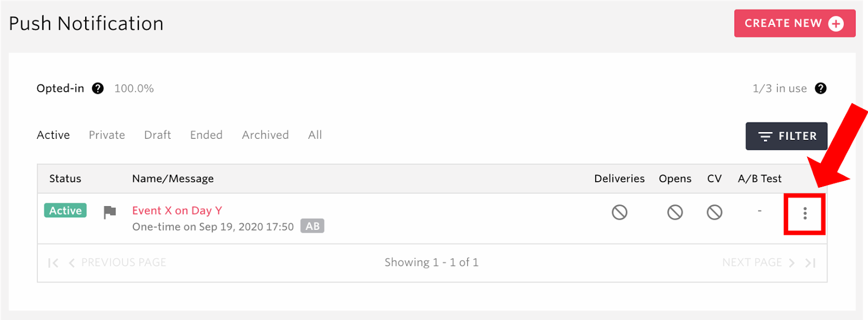
Task: Switch to the Private tab
Action: pos(107,135)
